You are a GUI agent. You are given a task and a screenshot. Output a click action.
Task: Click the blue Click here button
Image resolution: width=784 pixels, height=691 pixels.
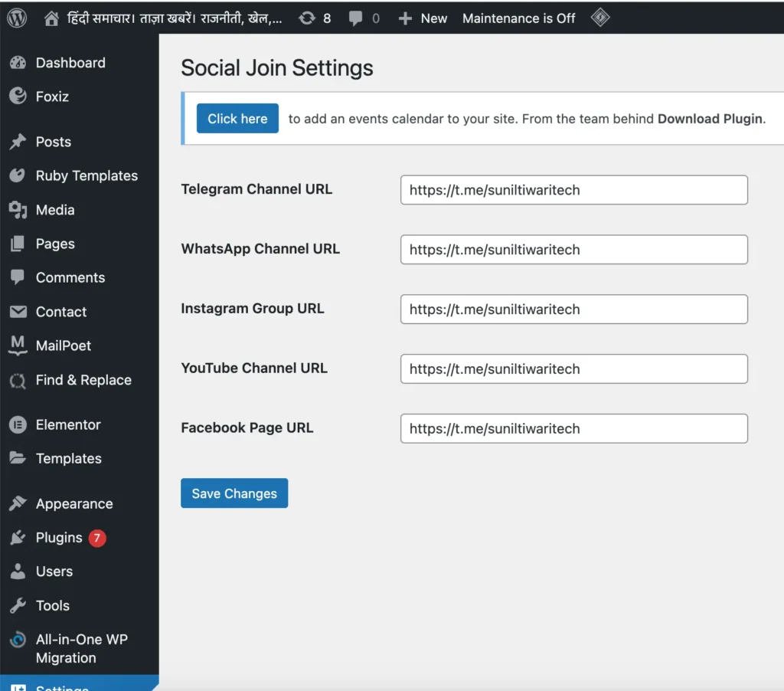(x=237, y=119)
